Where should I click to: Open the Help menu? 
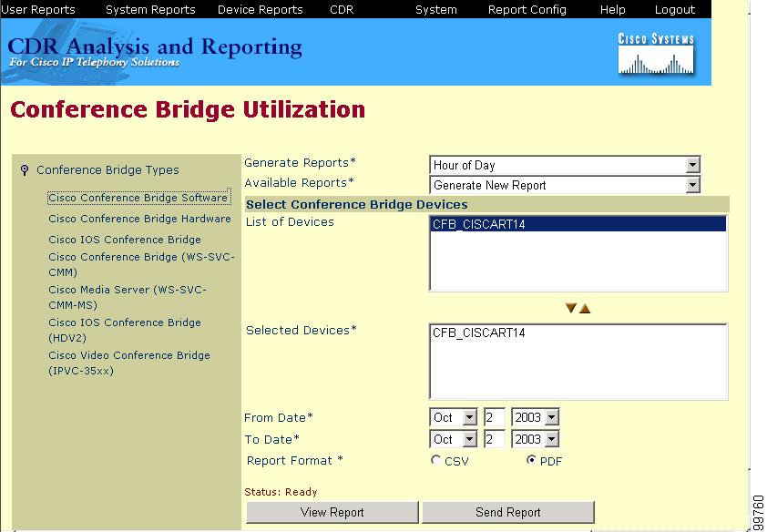tap(612, 10)
